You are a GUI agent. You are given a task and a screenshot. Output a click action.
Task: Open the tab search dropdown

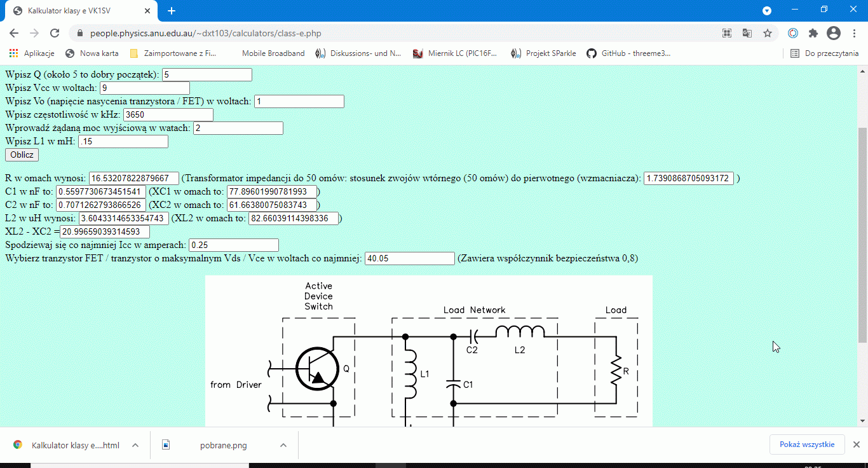coord(767,11)
